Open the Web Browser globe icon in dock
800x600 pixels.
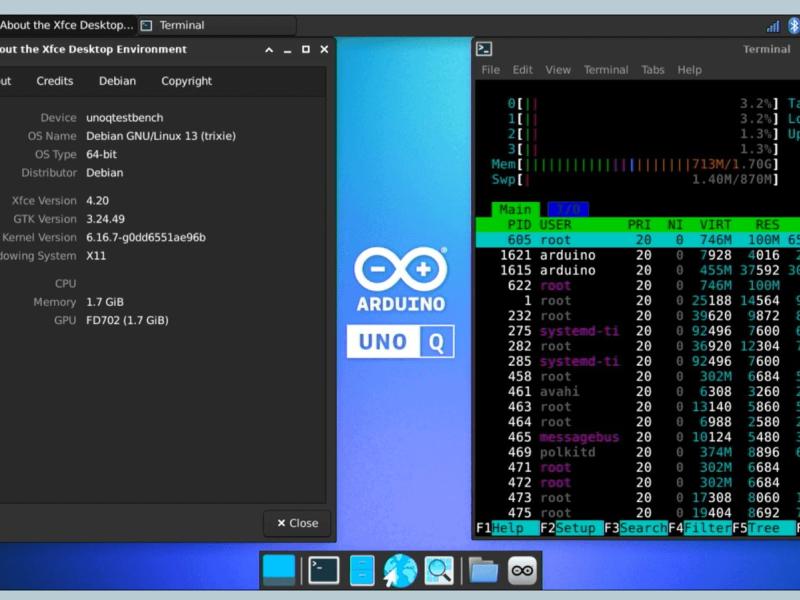400,570
